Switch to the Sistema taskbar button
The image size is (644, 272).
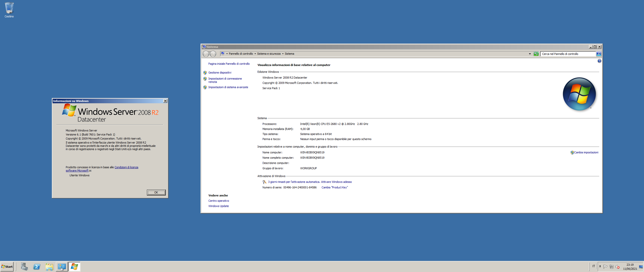(x=62, y=266)
